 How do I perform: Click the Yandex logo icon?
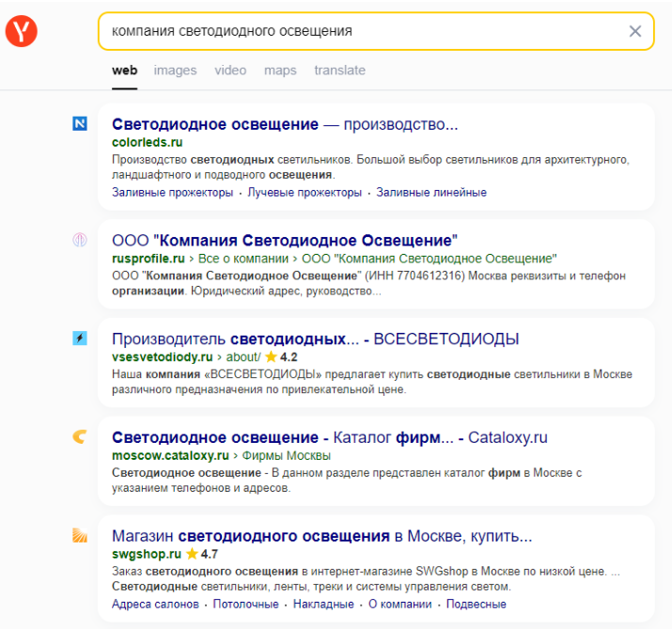[21, 31]
